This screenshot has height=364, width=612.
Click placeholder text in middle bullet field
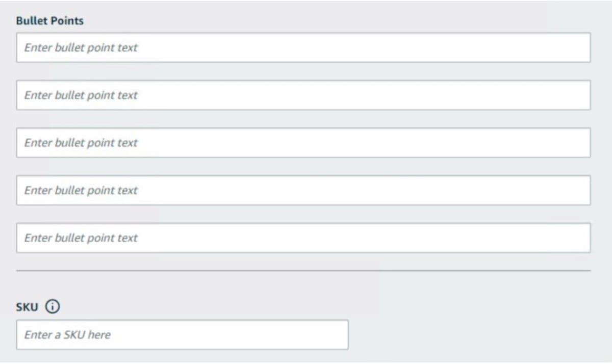pyautogui.click(x=81, y=143)
